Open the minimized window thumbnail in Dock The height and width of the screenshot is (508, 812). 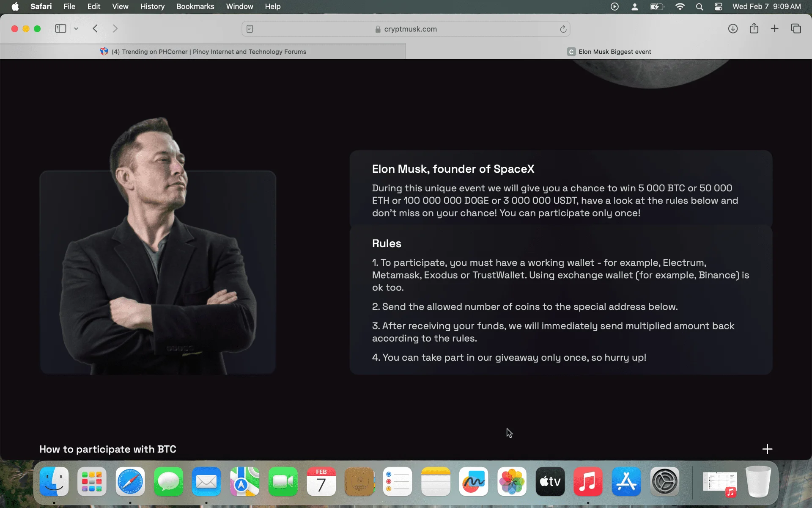coord(720,483)
